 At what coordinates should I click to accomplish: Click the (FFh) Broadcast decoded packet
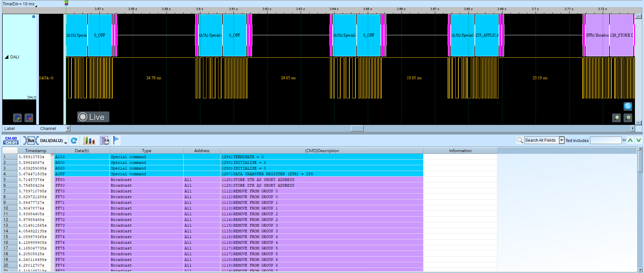pos(597,35)
